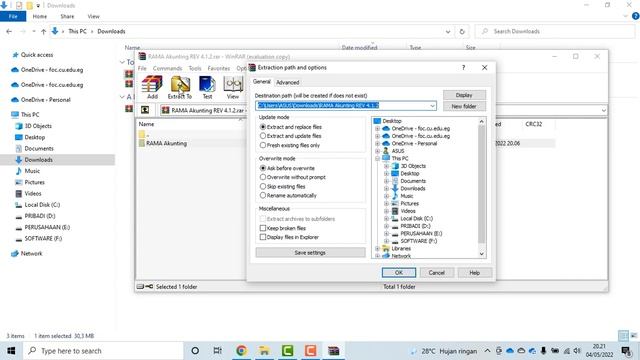Select Downloads in File Explorer sidebar

(x=38, y=160)
